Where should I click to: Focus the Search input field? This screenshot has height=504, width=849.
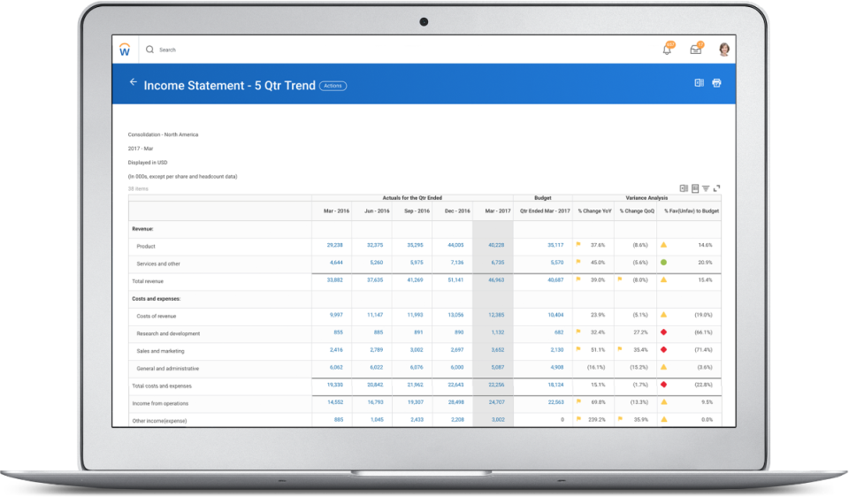click(x=167, y=50)
